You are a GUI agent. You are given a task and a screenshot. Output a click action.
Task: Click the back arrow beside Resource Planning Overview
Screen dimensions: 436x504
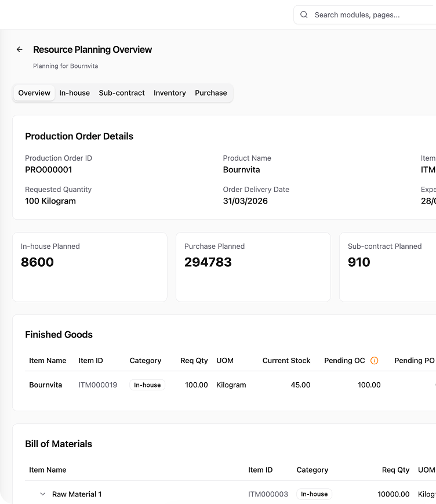(x=20, y=49)
